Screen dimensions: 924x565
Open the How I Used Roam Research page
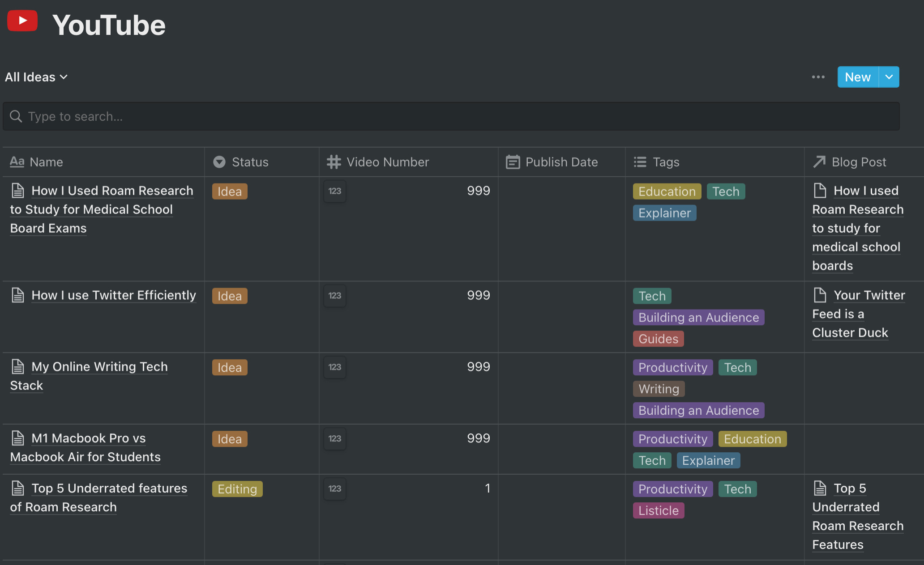(102, 209)
